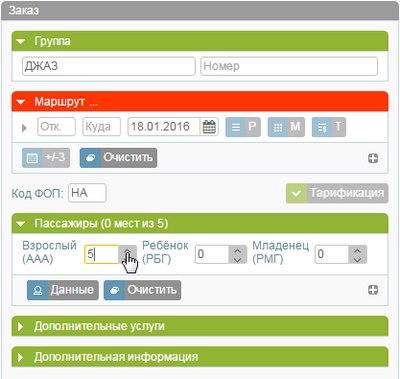Click the Взрослый (ААА) number field

pyautogui.click(x=101, y=254)
